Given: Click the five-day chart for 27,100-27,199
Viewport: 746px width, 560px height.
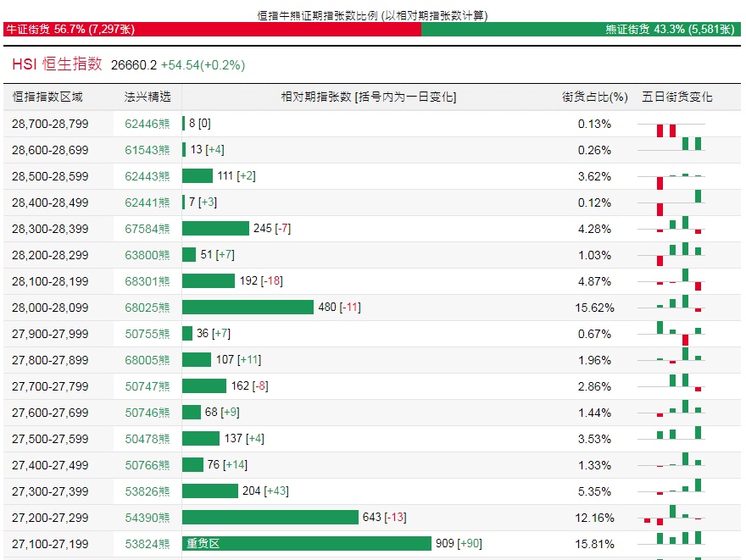Looking at the screenshot, I should (x=671, y=538).
